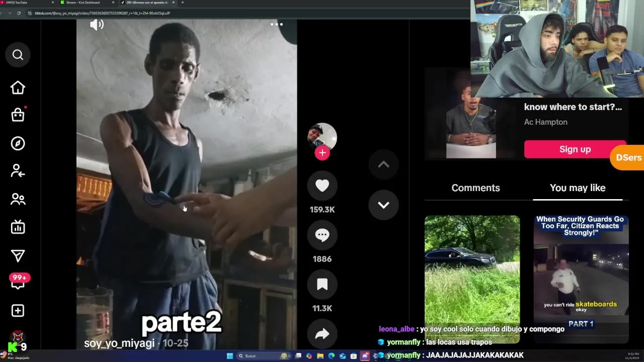This screenshot has width=644, height=362.
Task: Click the Upload plus icon in sidebar
Action: (18, 311)
